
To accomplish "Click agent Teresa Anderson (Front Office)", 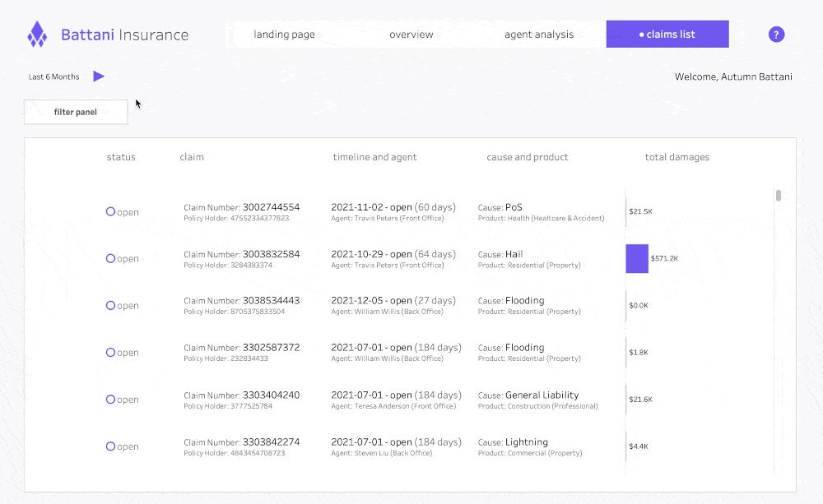I will (x=393, y=406).
